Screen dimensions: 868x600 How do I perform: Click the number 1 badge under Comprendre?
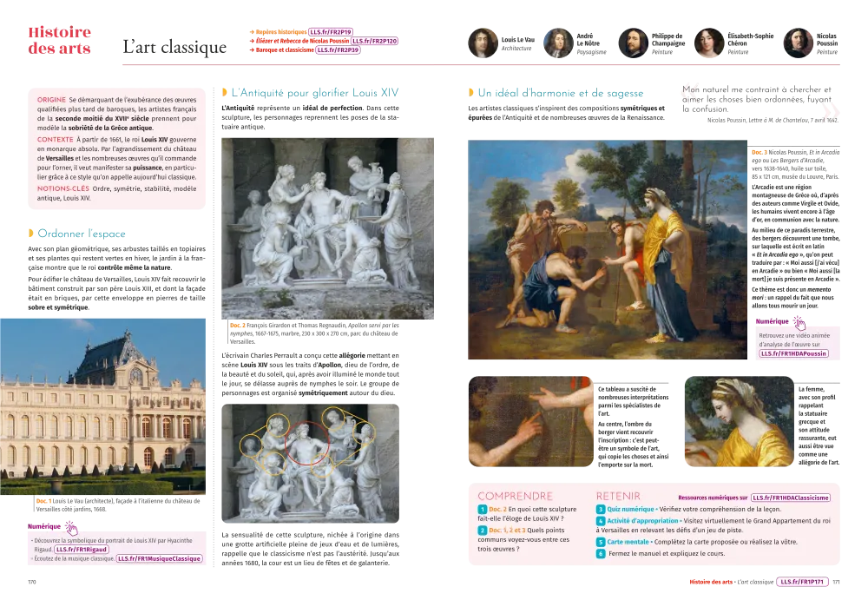[x=482, y=509]
